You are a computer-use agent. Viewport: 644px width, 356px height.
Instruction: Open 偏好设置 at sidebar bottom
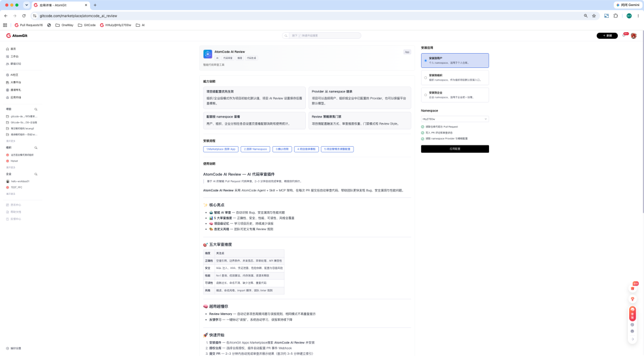click(15, 348)
